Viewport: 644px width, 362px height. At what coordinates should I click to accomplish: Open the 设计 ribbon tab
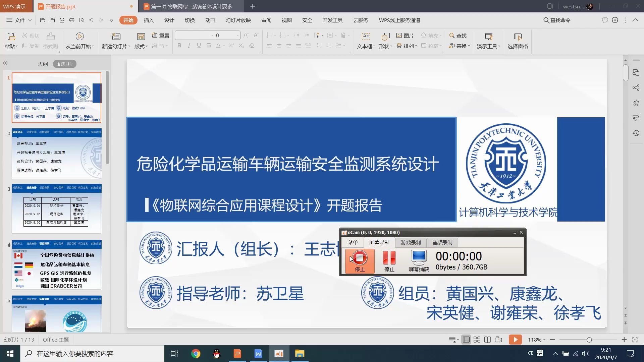(x=169, y=20)
